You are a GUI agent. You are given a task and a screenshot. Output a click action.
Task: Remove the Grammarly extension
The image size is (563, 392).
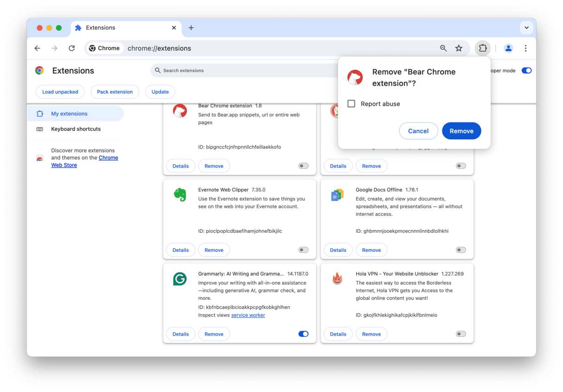tap(214, 334)
